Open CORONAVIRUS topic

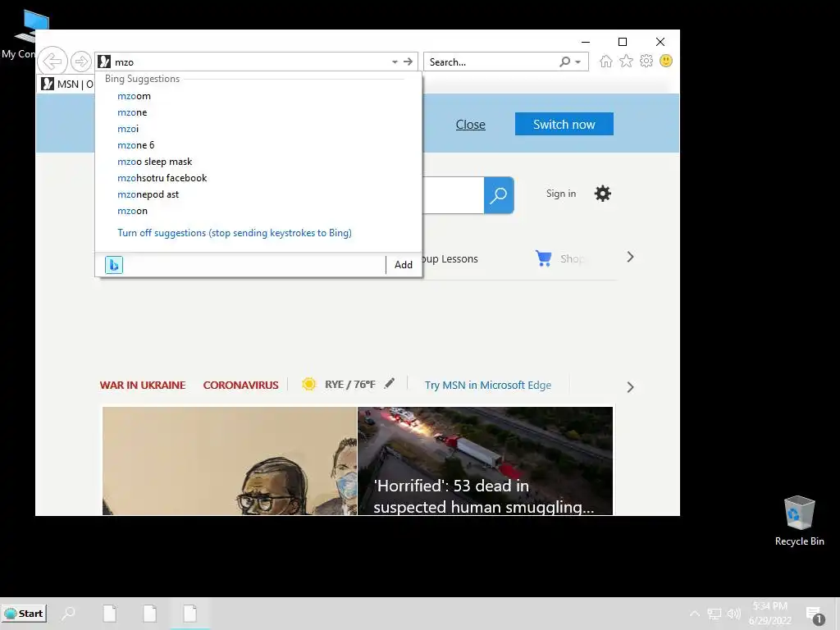[x=240, y=386]
